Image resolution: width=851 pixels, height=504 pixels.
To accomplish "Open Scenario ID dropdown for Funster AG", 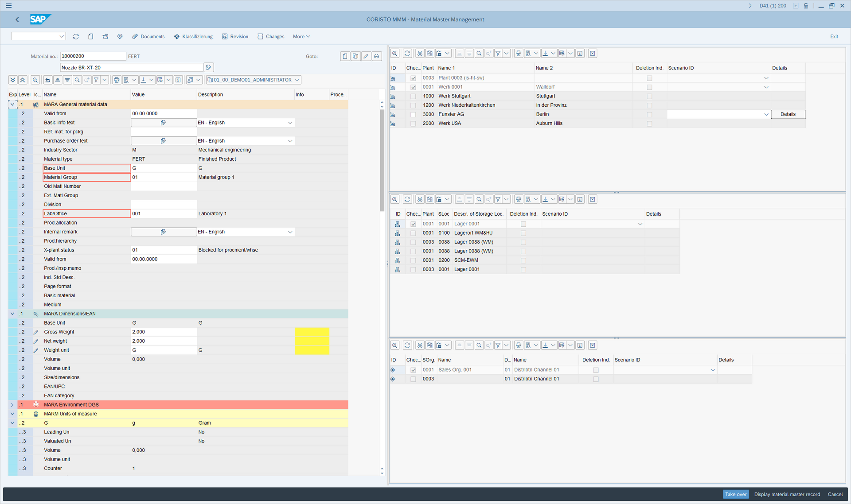I will (766, 114).
